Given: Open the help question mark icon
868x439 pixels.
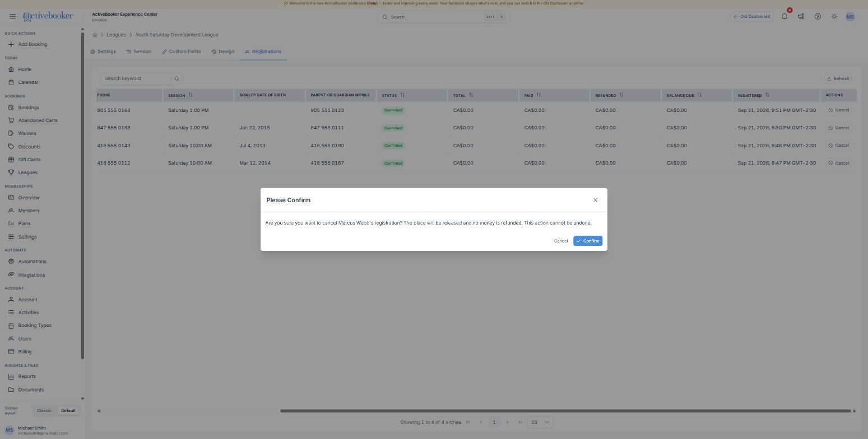Looking at the screenshot, I should pyautogui.click(x=818, y=16).
